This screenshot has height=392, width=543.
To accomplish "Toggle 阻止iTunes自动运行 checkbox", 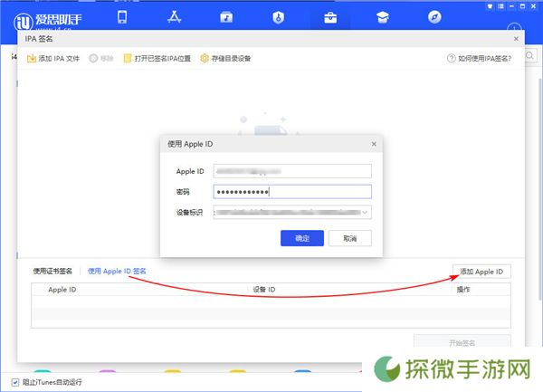I will point(15,382).
